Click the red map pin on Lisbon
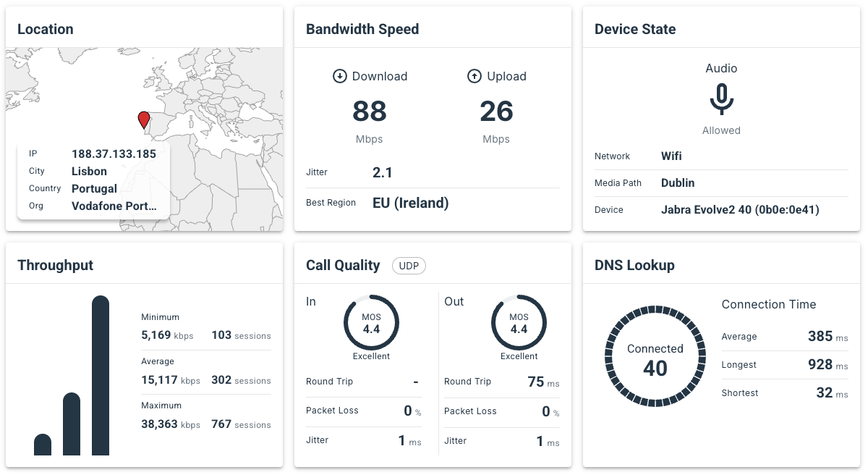The width and height of the screenshot is (868, 475). click(144, 119)
